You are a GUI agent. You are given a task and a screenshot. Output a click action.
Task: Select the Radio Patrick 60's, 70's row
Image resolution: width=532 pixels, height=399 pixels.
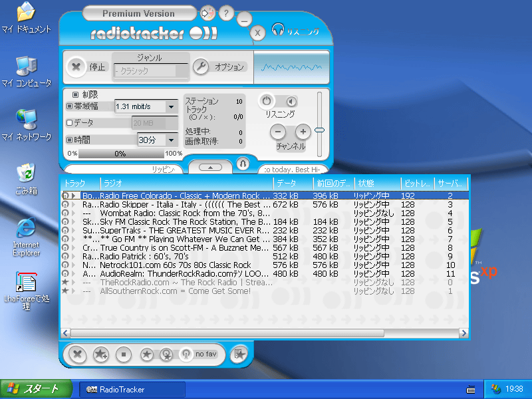[x=265, y=257]
